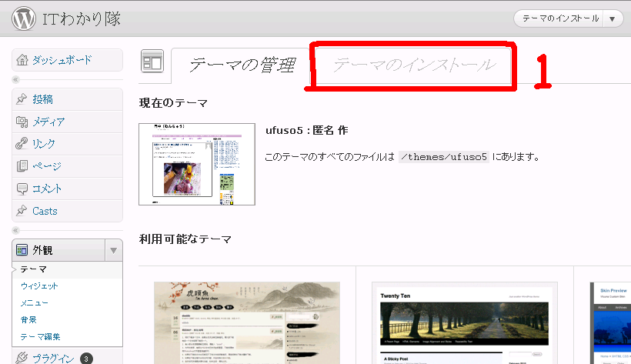The height and width of the screenshot is (364, 631).
Task: Click the Links chain icon
Action: pos(22,144)
